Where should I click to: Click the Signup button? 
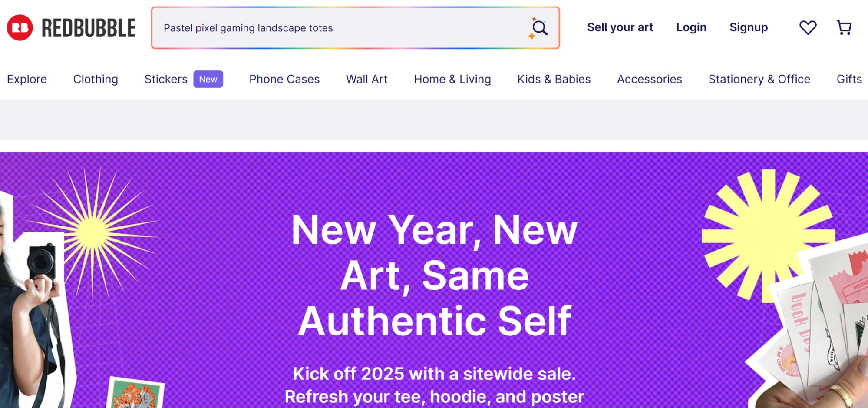click(x=748, y=27)
